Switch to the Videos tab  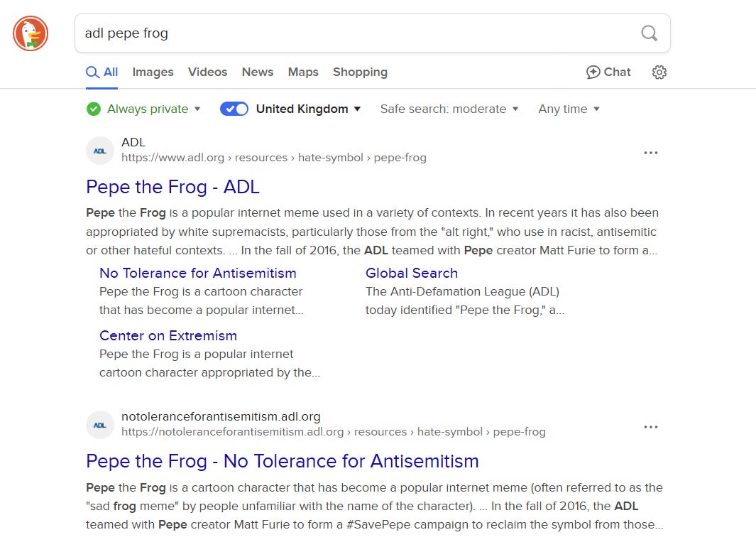point(207,72)
